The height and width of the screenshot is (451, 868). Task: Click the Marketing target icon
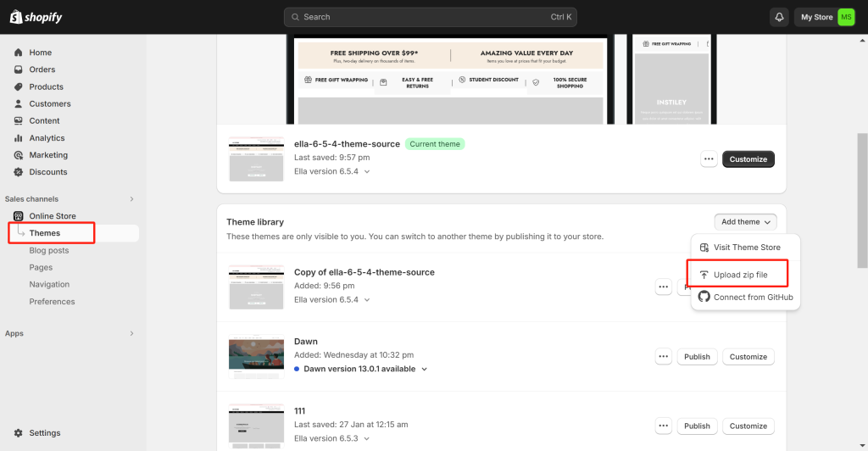19,155
